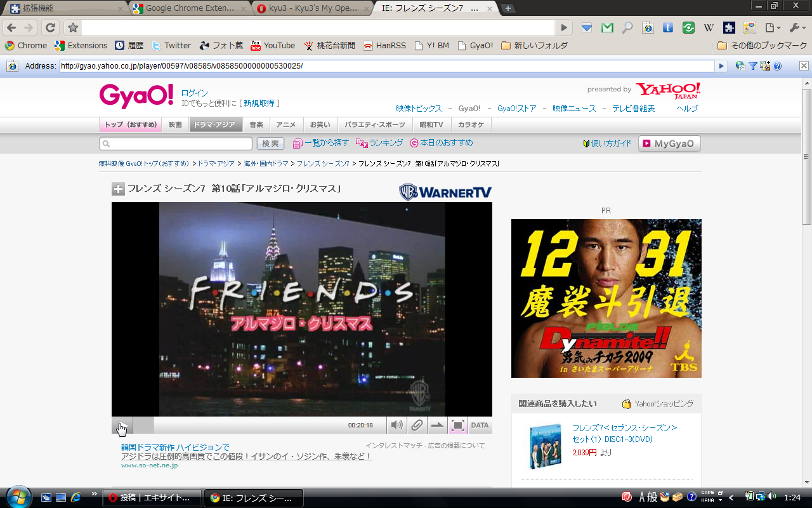Viewport: 812px width, 508px height.
Task: Open the ランキング ranking link
Action: pyautogui.click(x=379, y=144)
